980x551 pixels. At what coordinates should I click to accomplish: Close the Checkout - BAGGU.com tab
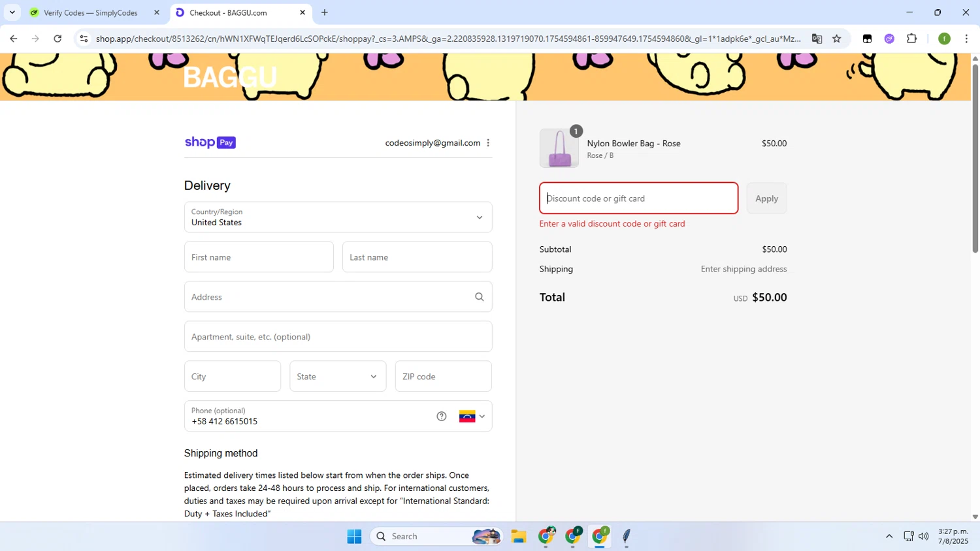coord(302,12)
